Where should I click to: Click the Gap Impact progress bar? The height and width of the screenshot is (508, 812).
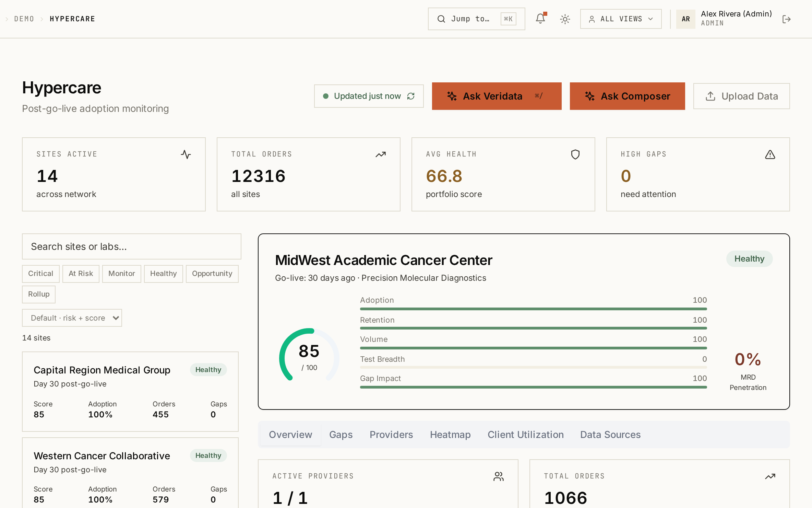[x=534, y=387]
